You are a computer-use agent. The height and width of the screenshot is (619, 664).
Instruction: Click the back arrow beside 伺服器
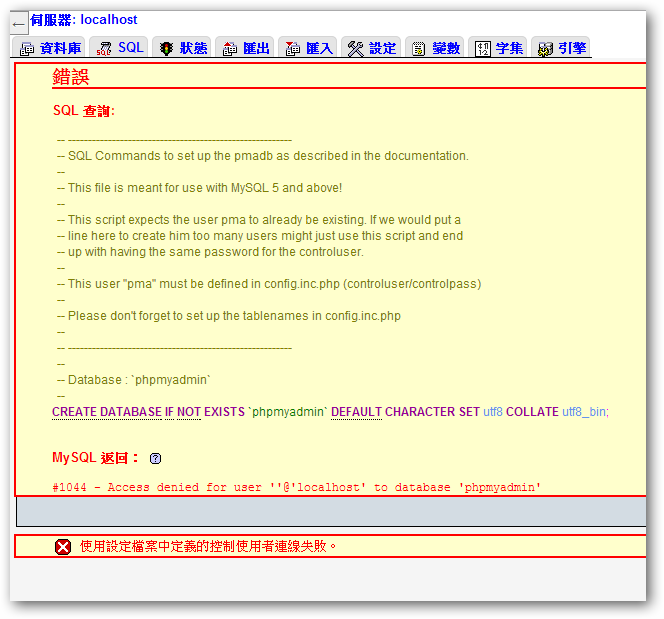[18, 24]
